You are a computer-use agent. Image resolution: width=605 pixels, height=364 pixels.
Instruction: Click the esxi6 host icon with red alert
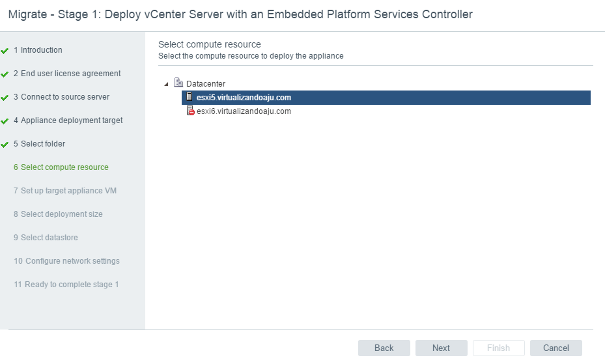(190, 111)
